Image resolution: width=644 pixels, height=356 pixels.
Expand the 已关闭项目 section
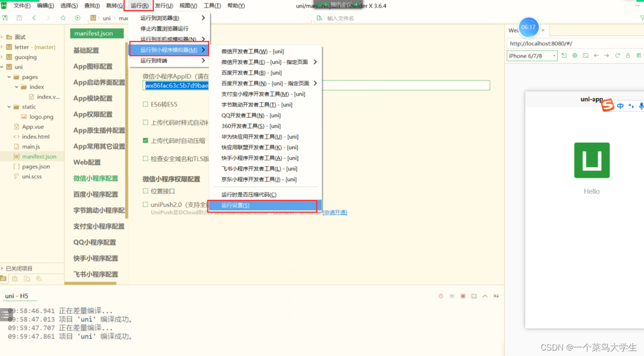[x=3, y=269]
